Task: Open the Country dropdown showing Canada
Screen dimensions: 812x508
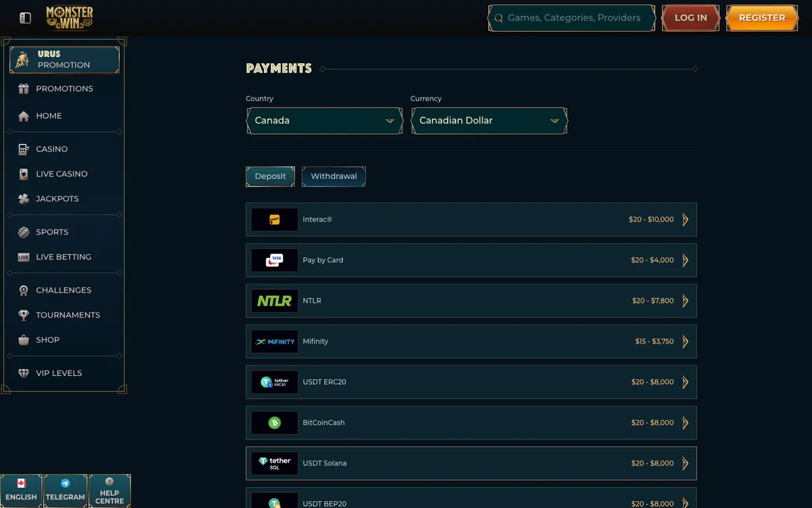Action: 324,121
